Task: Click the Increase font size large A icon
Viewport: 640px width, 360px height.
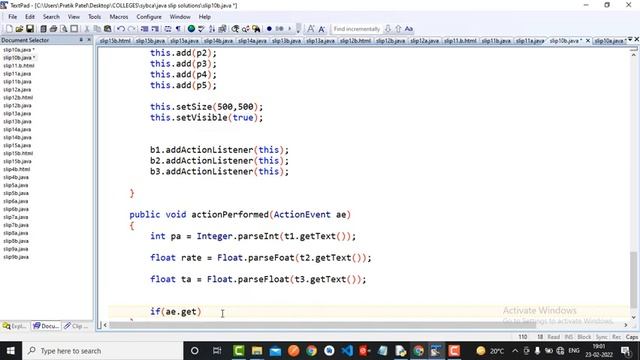Action: 311,29
